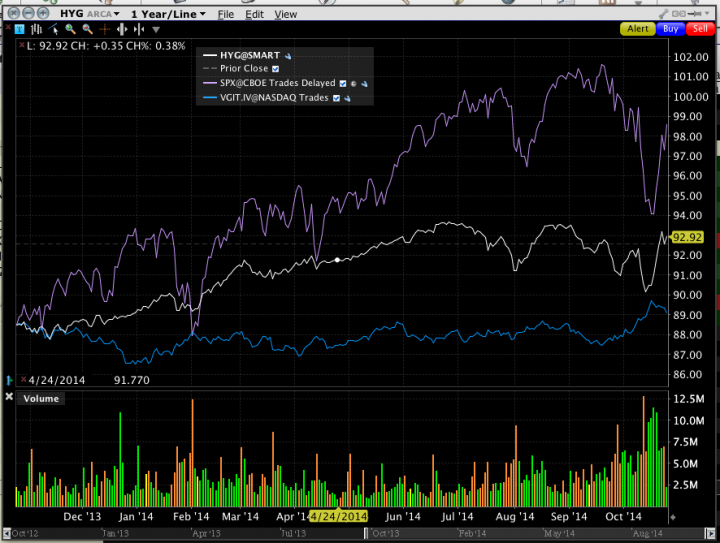
Task: Click the clock icon next to SPX Delayed
Action: click(x=354, y=84)
